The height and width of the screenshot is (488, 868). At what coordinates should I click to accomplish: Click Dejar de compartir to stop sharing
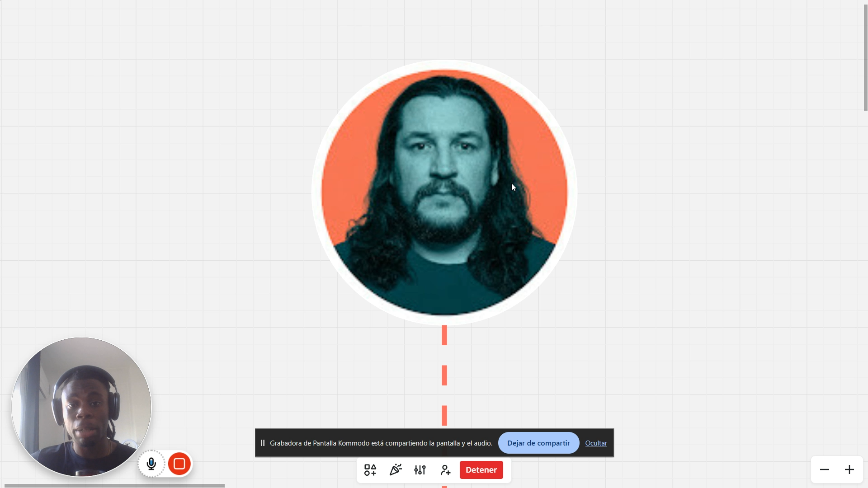tap(538, 443)
